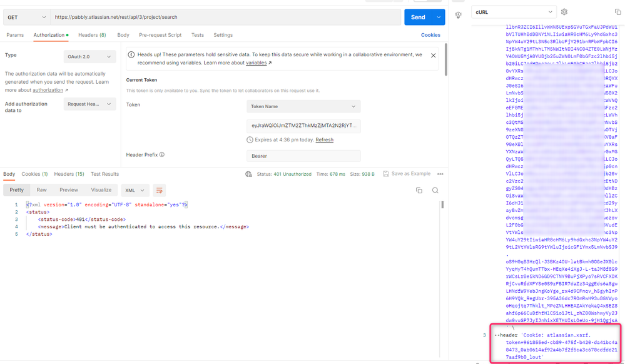Click the response body scrollbar
The image size is (625, 364).
[x=442, y=205]
